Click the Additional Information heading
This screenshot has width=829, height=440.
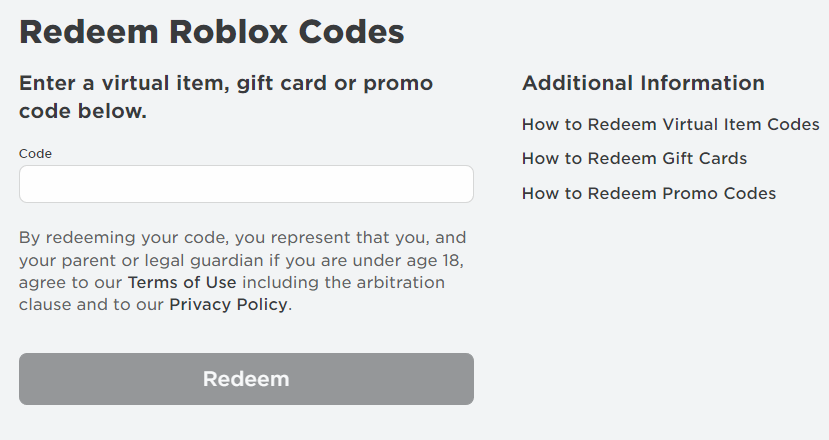643,83
